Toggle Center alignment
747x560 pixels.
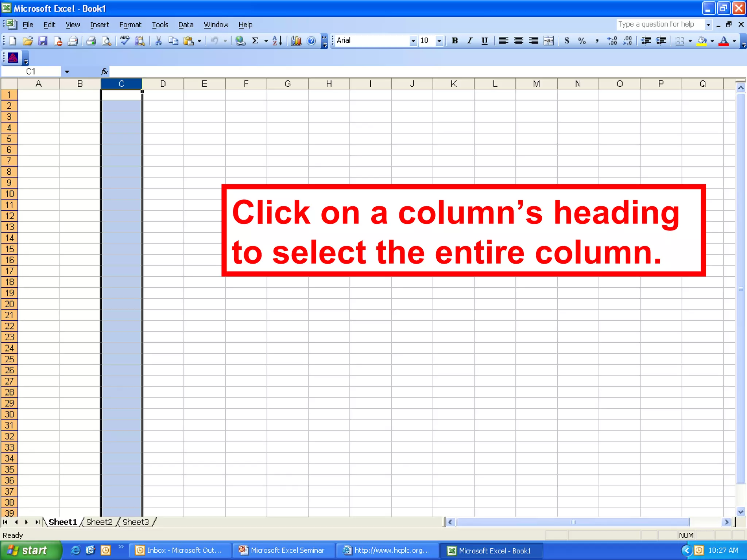point(518,41)
